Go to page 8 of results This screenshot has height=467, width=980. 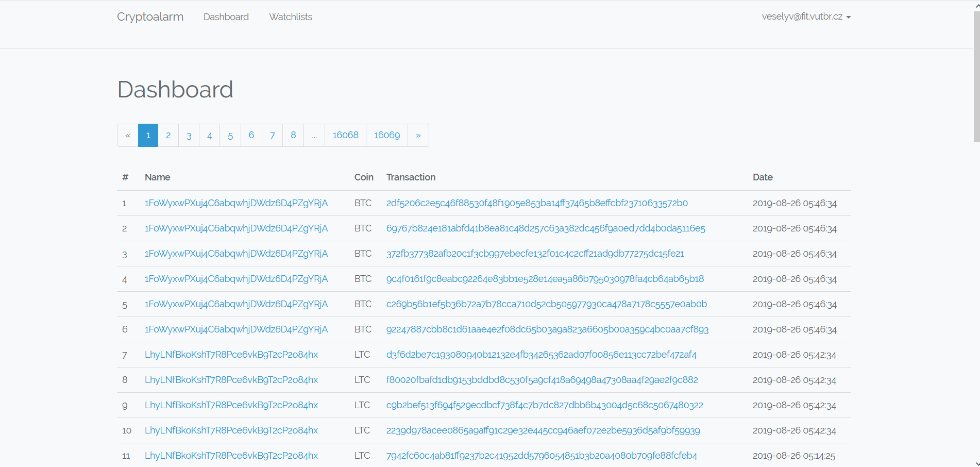[293, 135]
